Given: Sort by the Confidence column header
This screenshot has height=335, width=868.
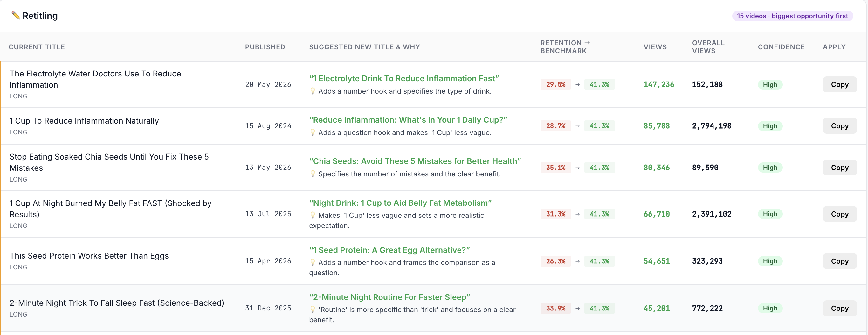Looking at the screenshot, I should [781, 47].
